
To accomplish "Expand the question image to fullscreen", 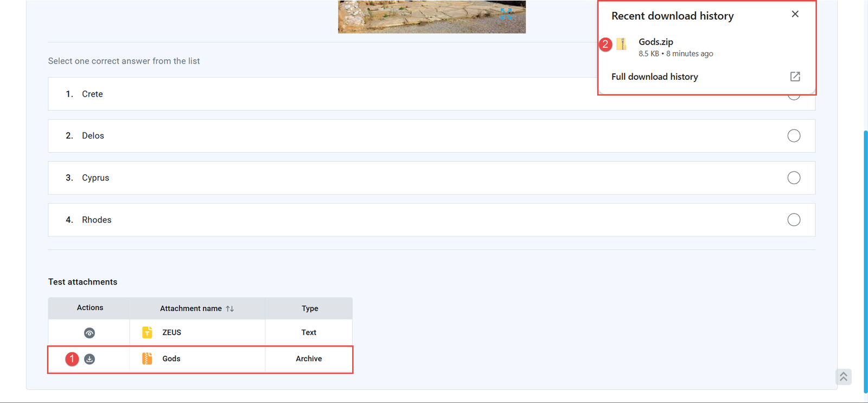I will point(506,14).
